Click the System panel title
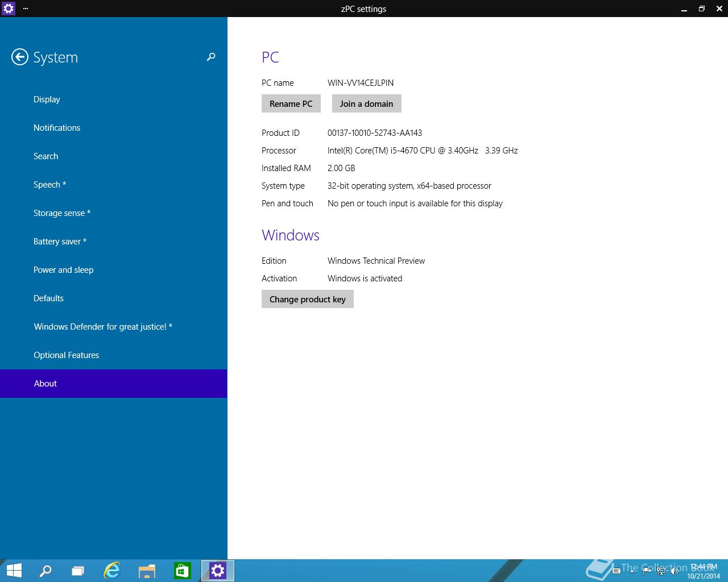The width and height of the screenshot is (728, 582). point(56,58)
